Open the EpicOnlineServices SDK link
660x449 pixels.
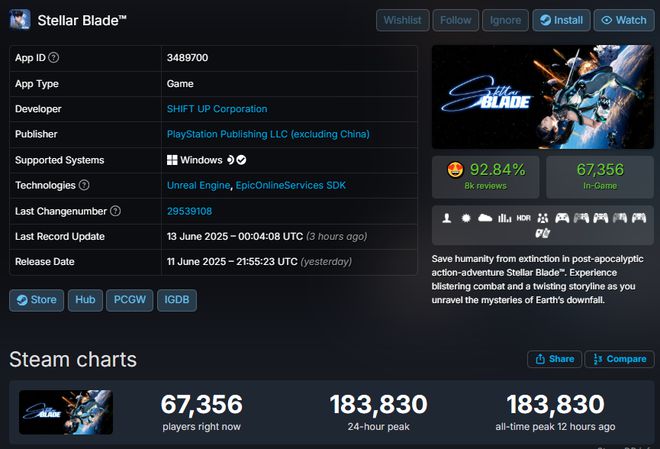pyautogui.click(x=290, y=185)
